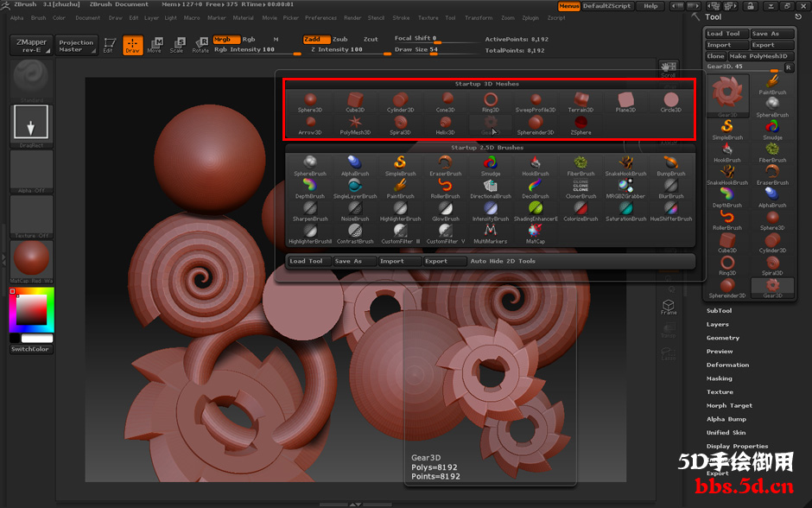Open the Zplugin menu
This screenshot has height=508, width=812.
530,17
